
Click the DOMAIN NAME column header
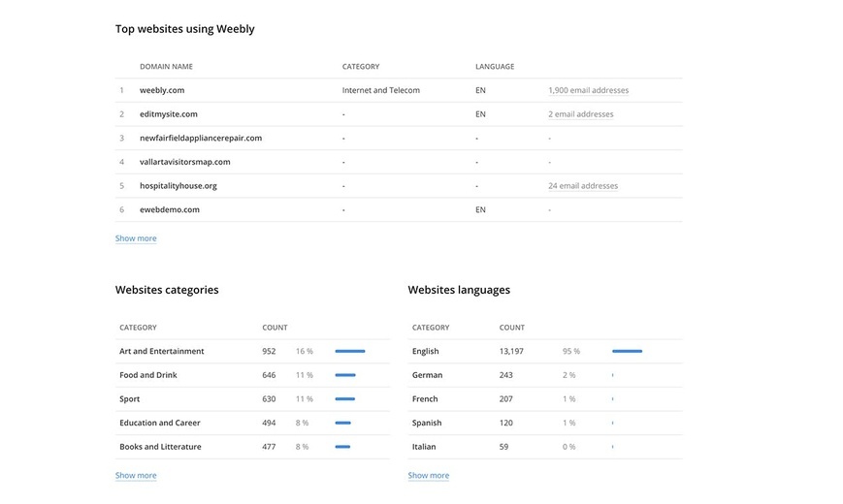[166, 67]
